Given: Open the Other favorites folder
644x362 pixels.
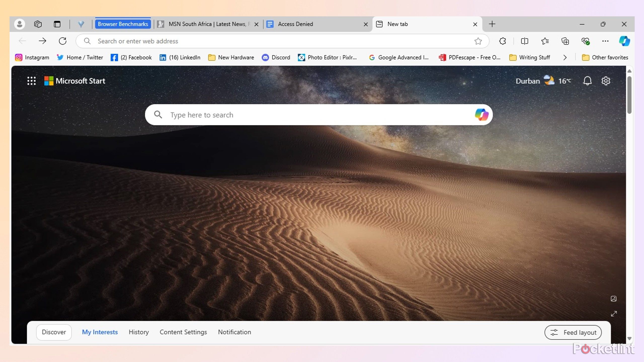Looking at the screenshot, I should pyautogui.click(x=605, y=58).
